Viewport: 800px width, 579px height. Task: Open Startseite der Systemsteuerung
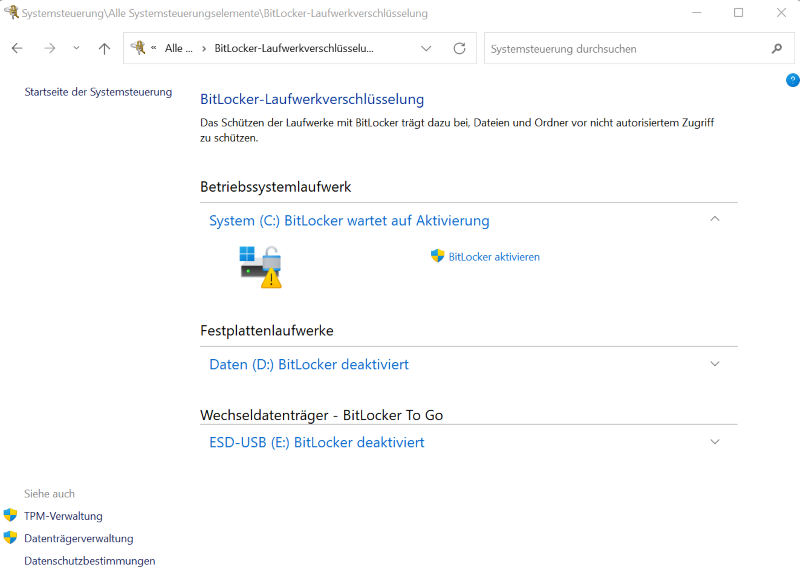pyautogui.click(x=98, y=92)
